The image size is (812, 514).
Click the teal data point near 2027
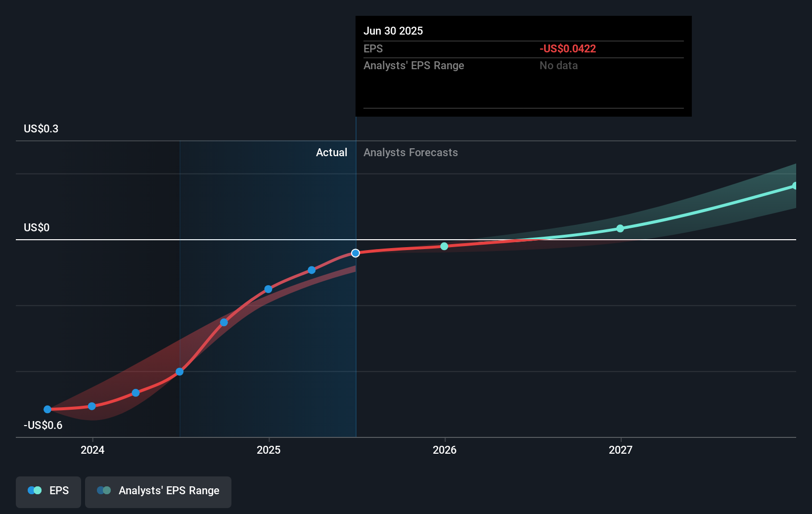click(x=620, y=228)
